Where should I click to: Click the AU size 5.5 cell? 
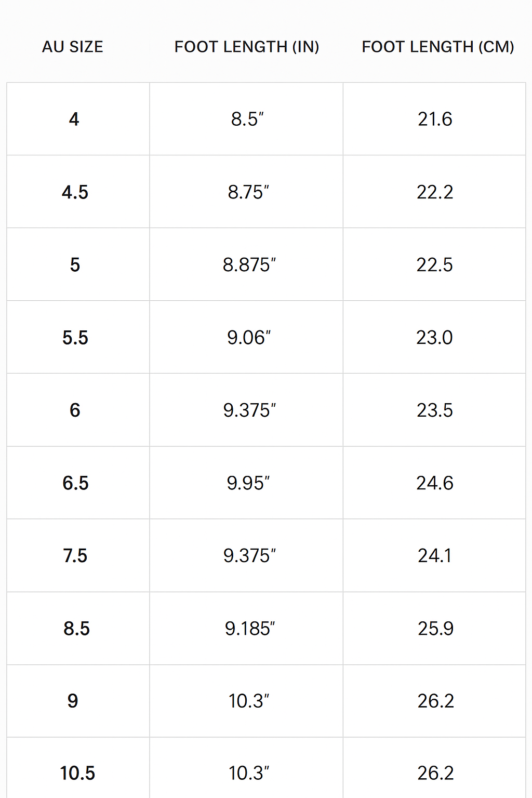75,338
